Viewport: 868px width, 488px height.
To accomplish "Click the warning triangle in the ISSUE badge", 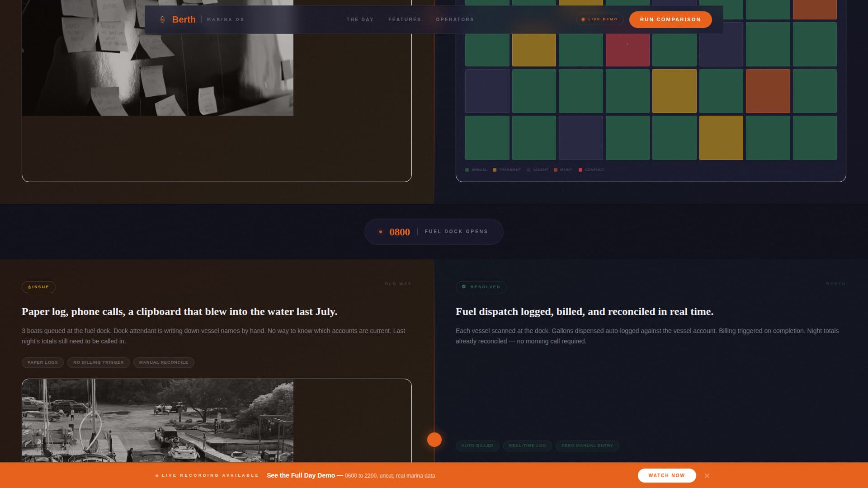I will click(30, 286).
